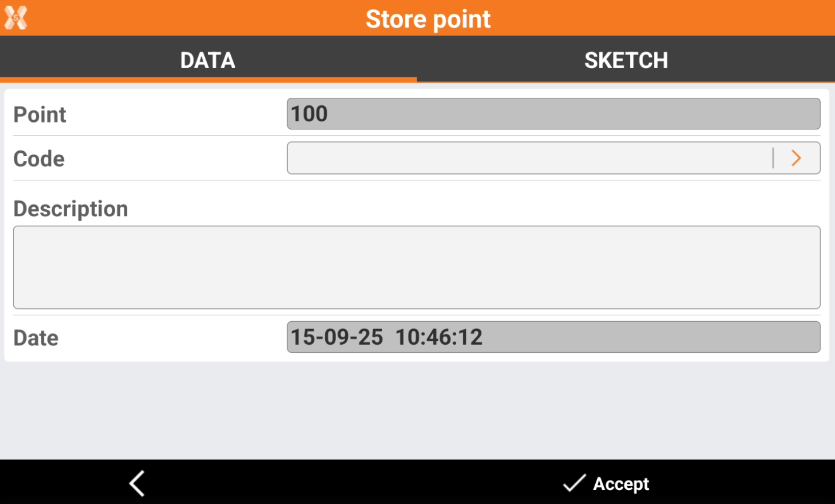The height and width of the screenshot is (504, 835).
Task: Click the Store point title text
Action: coord(428,19)
